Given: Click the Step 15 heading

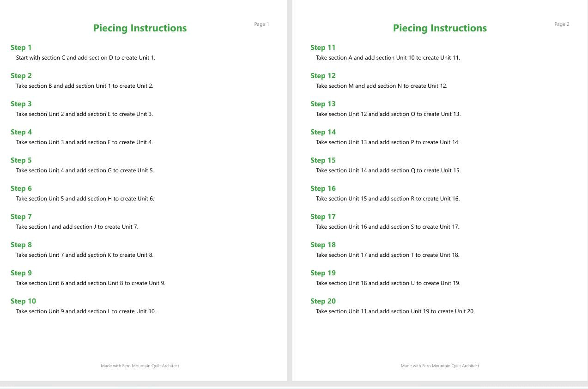Looking at the screenshot, I should coord(323,160).
